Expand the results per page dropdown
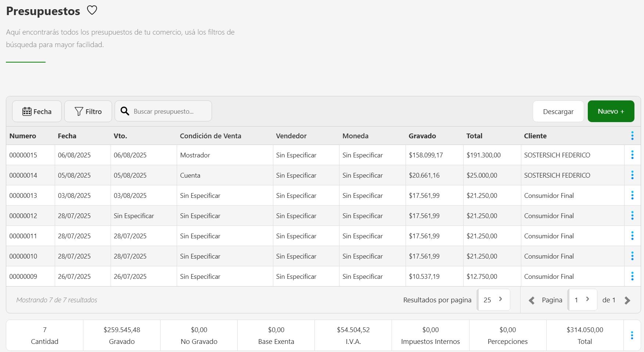644x352 pixels. [493, 300]
